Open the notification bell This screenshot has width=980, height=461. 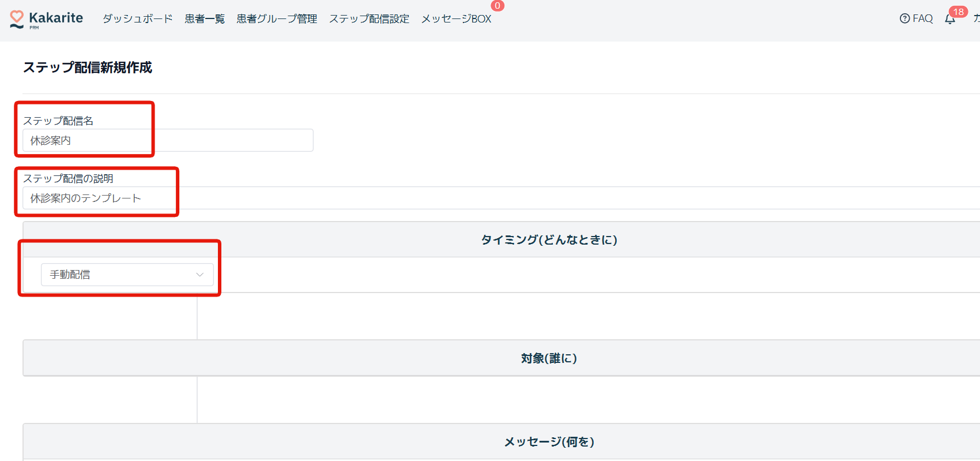pos(949,20)
